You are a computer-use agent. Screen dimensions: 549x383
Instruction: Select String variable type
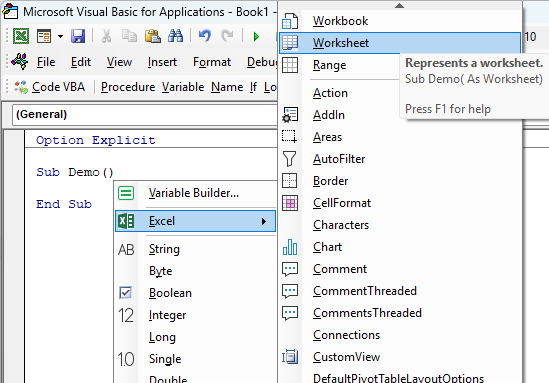point(195,249)
